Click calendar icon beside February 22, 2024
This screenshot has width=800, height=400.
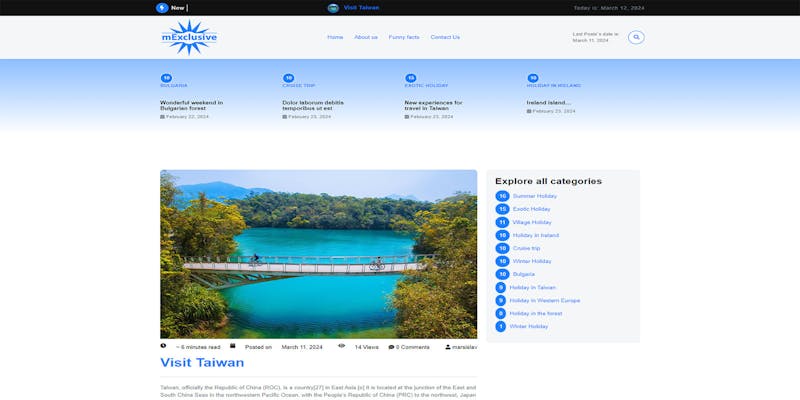[162, 117]
